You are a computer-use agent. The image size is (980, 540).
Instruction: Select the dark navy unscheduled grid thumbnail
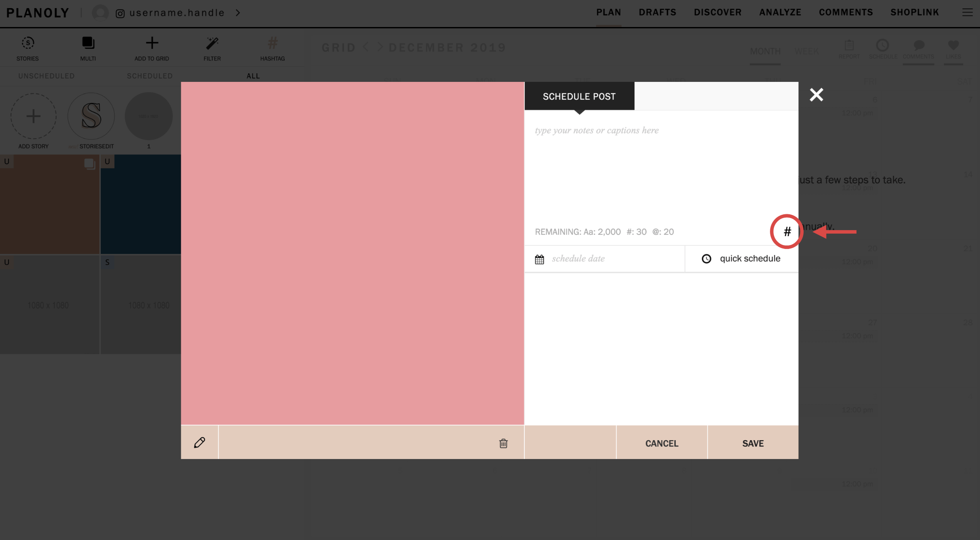141,204
